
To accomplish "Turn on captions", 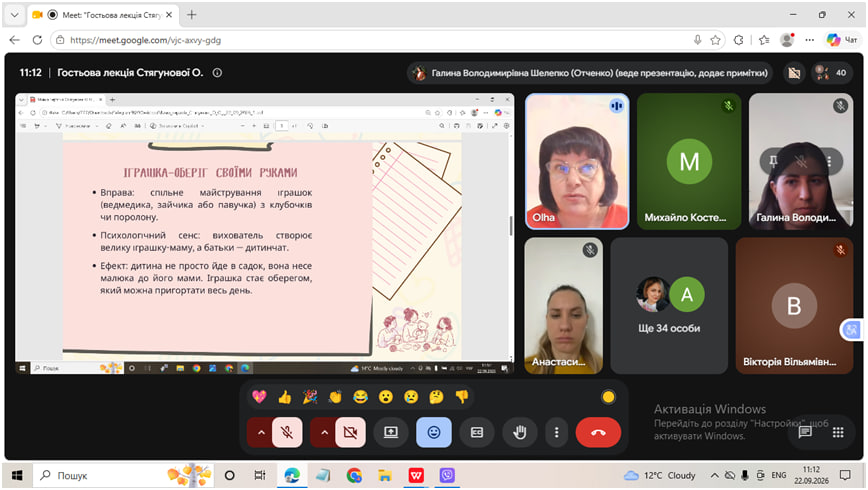I will (477, 432).
